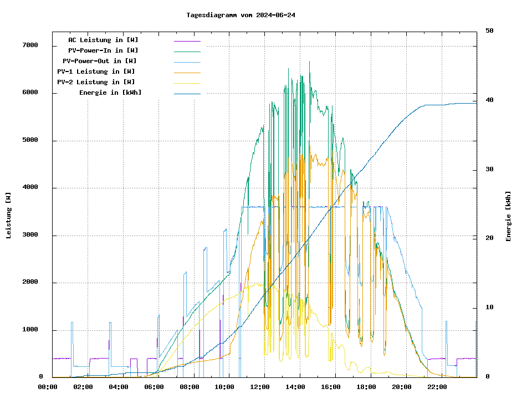Click the 7000 tick on the left axis
The height and width of the screenshot is (399, 532).
pos(30,45)
